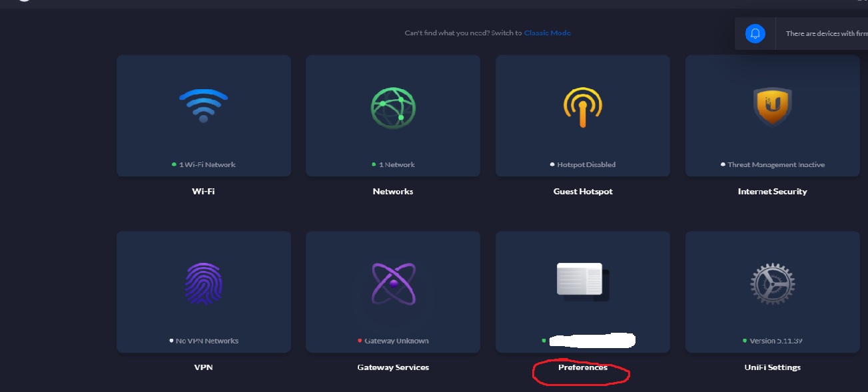Viewport: 868px width, 392px height.
Task: Select the "1 Network" status text
Action: pyautogui.click(x=397, y=164)
